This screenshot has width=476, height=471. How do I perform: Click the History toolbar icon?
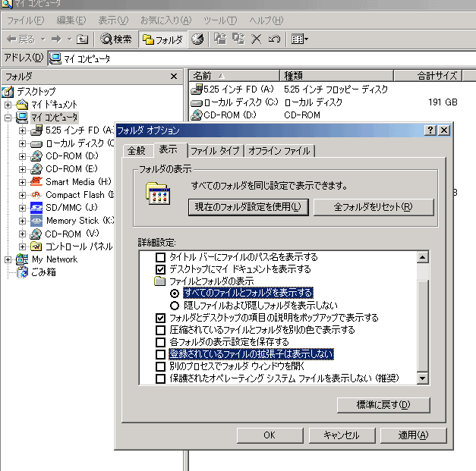pyautogui.click(x=197, y=39)
